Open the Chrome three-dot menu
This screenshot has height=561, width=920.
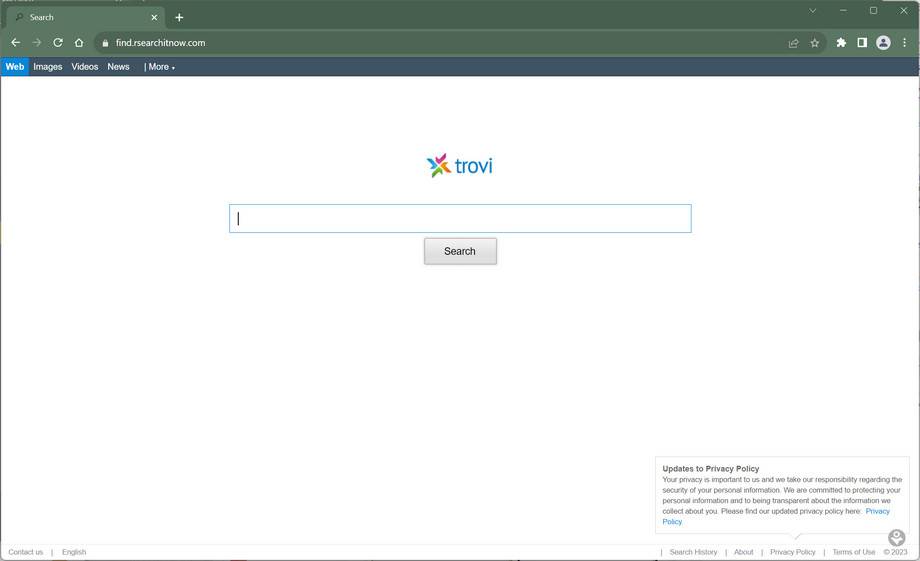point(904,43)
